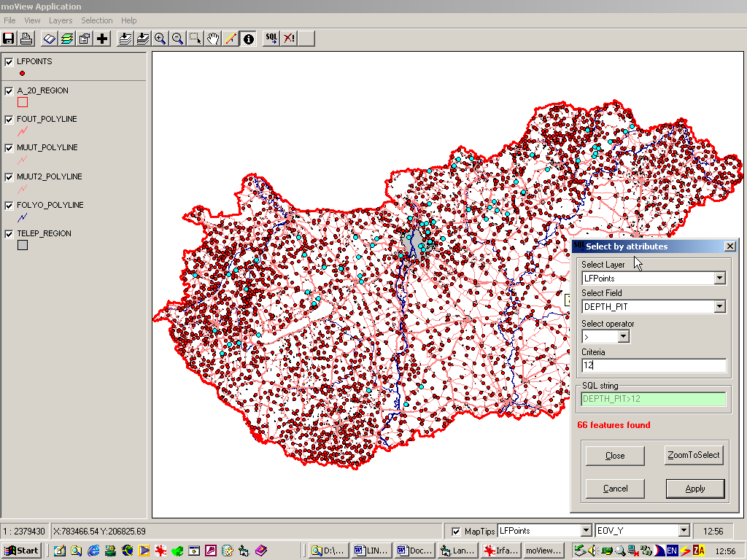Open the Help menu
This screenshot has width=747, height=560.
point(128,20)
